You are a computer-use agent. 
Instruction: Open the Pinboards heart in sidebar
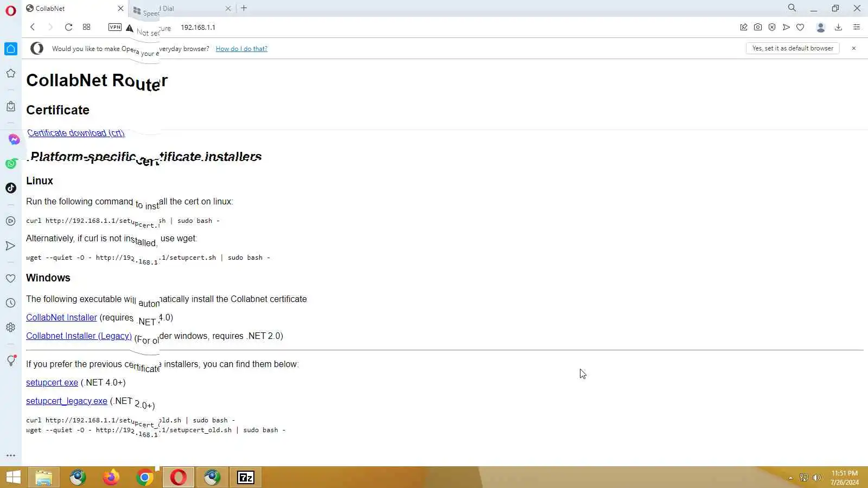pos(11,279)
